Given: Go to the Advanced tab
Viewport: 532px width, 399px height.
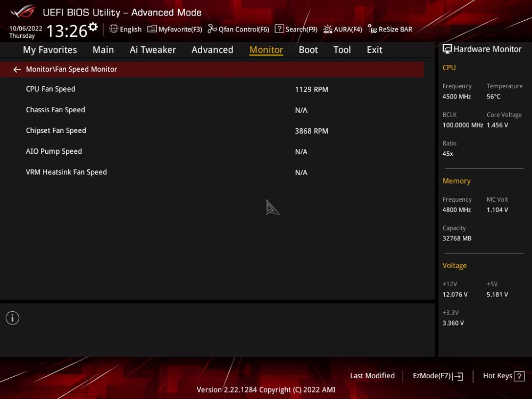Looking at the screenshot, I should click(212, 50).
